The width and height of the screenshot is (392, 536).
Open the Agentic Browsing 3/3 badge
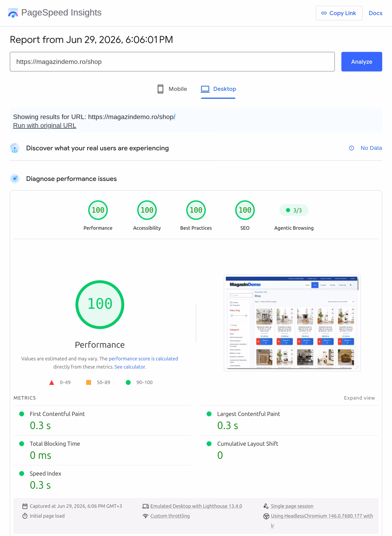294,210
